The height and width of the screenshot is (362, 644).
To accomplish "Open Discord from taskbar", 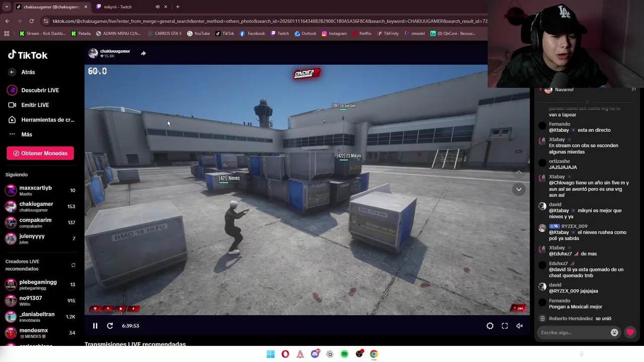I will pos(315,354).
